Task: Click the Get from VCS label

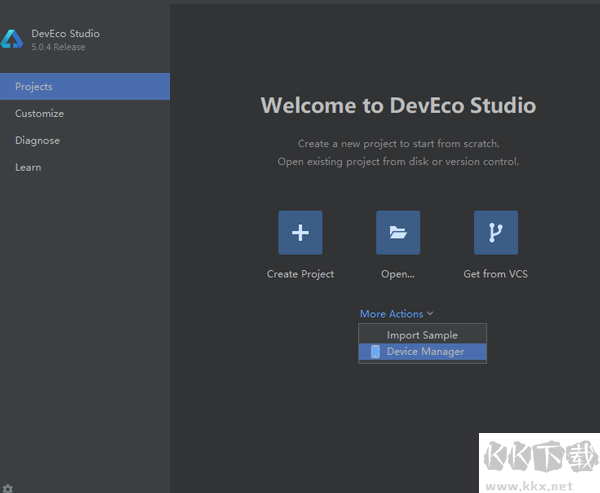Action: pos(496,274)
